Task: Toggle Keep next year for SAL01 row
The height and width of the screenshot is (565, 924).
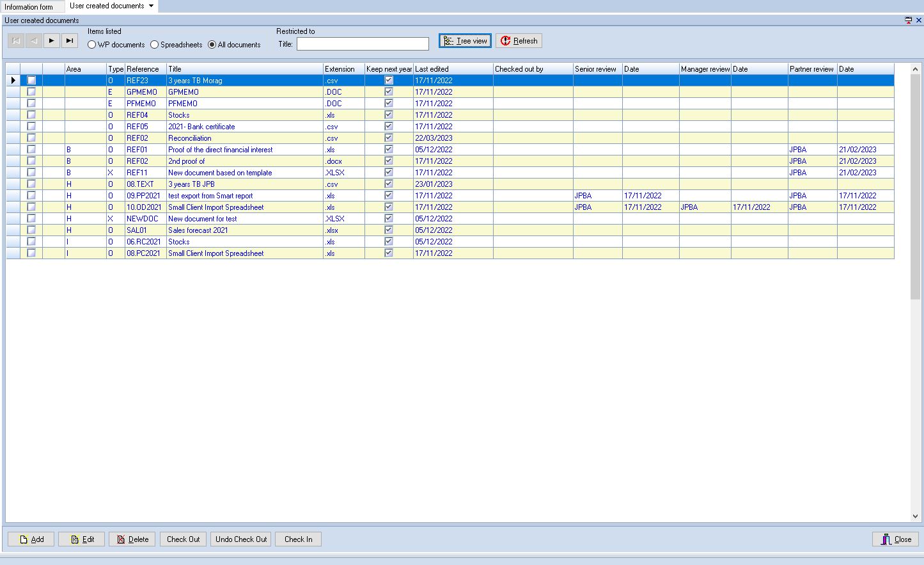Action: [389, 230]
